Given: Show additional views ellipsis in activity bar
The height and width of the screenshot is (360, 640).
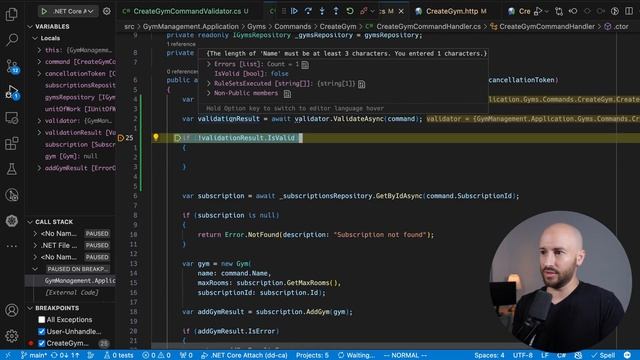Looking at the screenshot, I should point(11,246).
